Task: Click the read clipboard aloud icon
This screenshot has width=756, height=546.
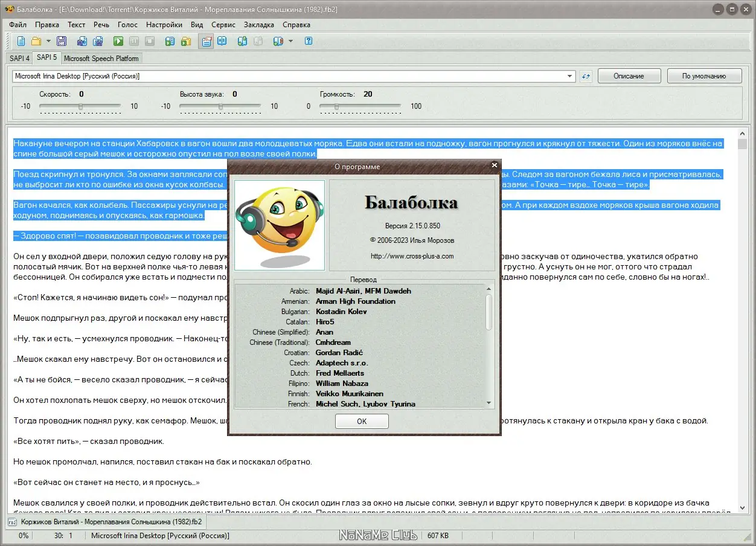Action: click(170, 41)
